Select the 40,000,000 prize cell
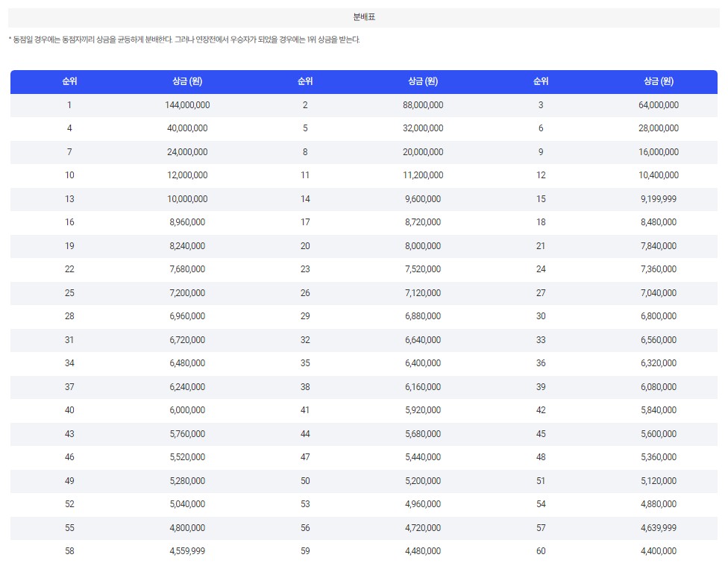The image size is (728, 578). (187, 128)
